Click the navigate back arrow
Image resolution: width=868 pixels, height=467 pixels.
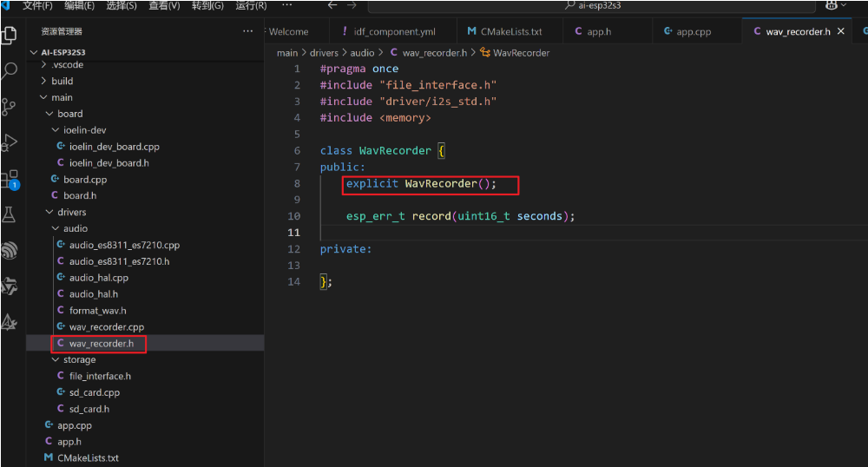332,5
